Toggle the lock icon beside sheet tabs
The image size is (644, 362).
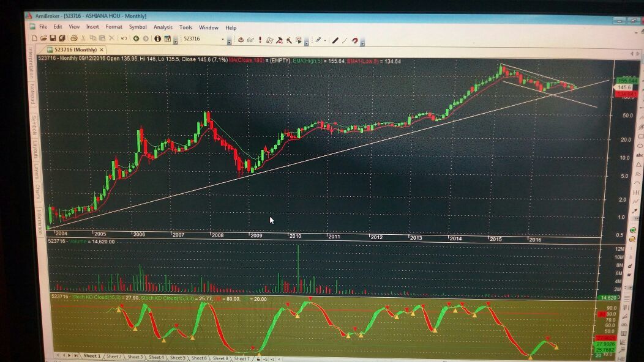click(x=258, y=358)
